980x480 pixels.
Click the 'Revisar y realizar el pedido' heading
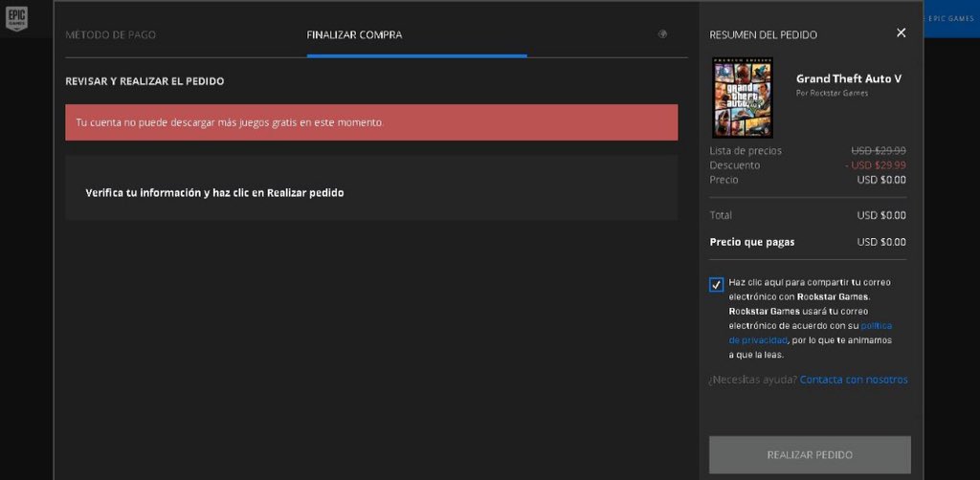click(145, 81)
